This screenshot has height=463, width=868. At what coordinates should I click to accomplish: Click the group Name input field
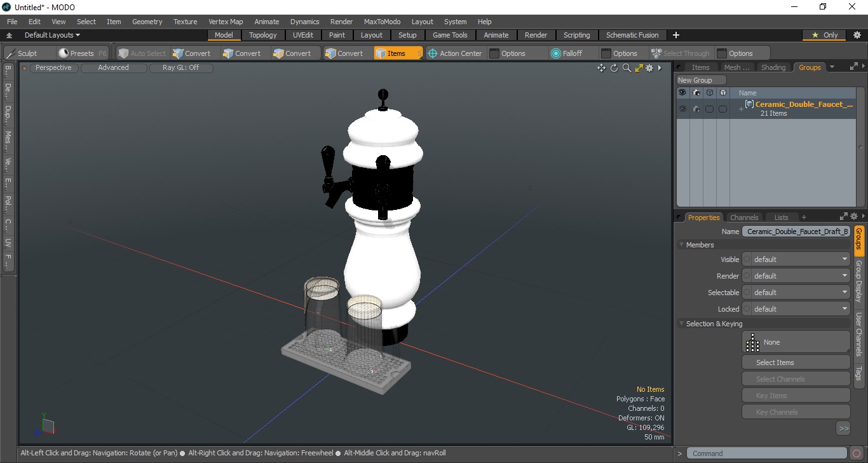pyautogui.click(x=796, y=231)
